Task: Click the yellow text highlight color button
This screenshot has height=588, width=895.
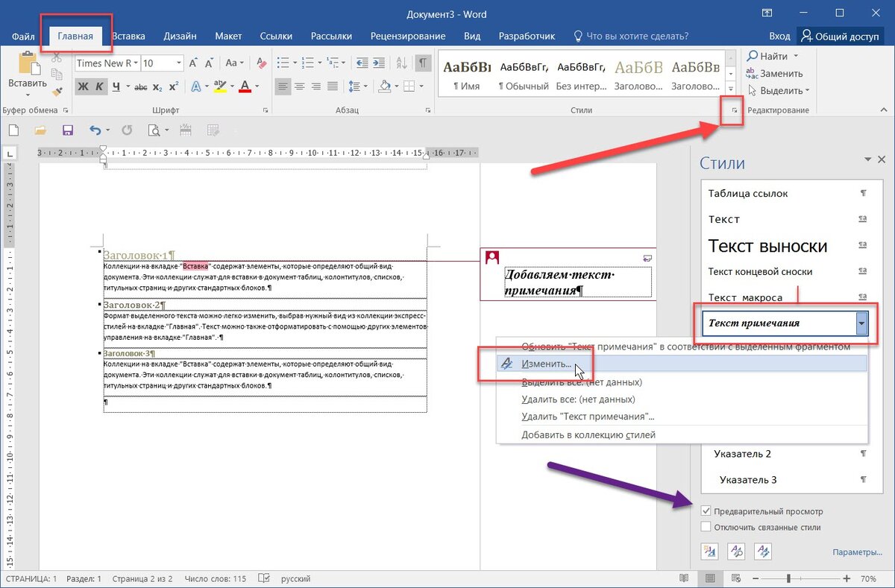Action: [x=219, y=87]
